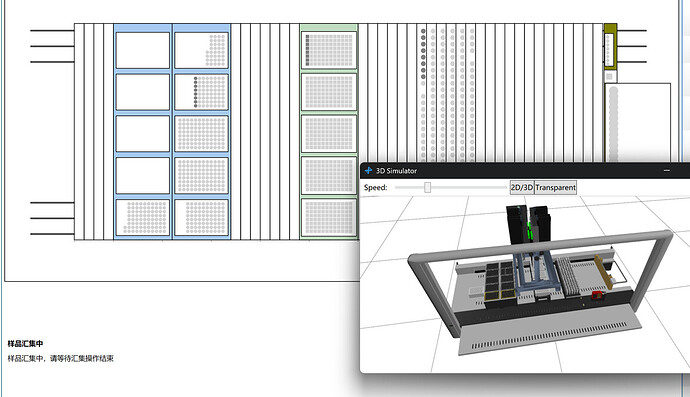The image size is (690, 397).
Task: Toggle the Transparent view button
Action: (555, 187)
